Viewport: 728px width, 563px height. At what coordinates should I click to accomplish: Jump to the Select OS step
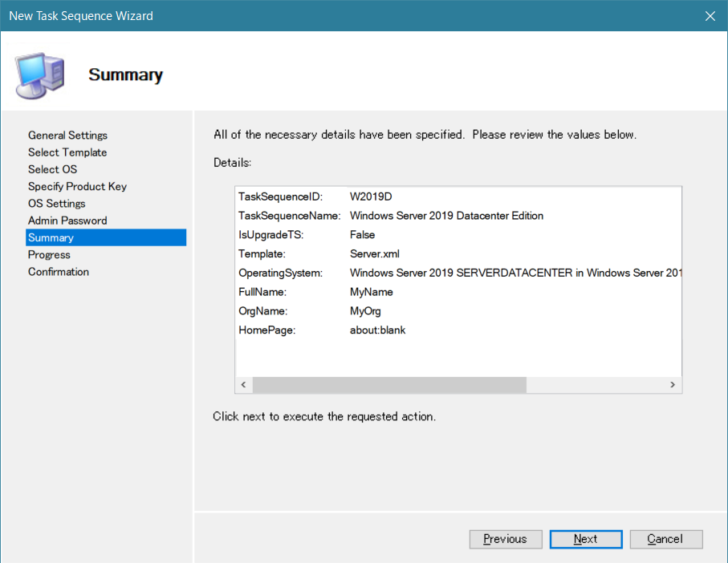tap(52, 169)
